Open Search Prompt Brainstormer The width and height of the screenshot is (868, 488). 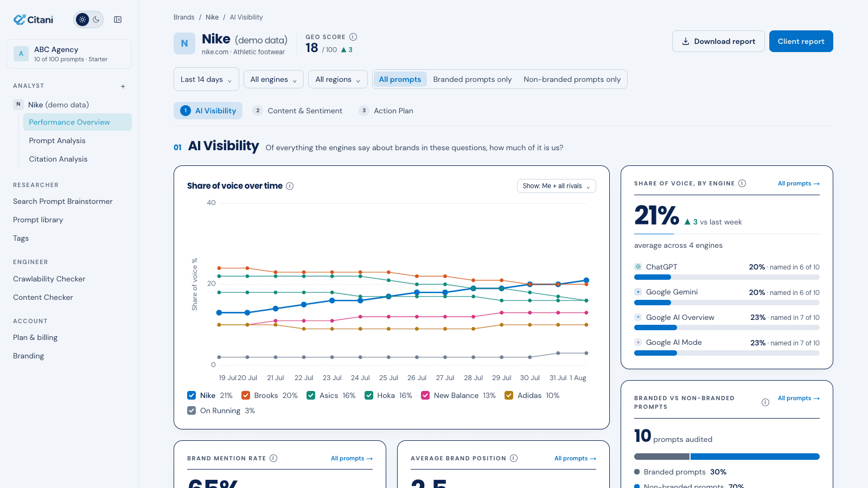(63, 201)
